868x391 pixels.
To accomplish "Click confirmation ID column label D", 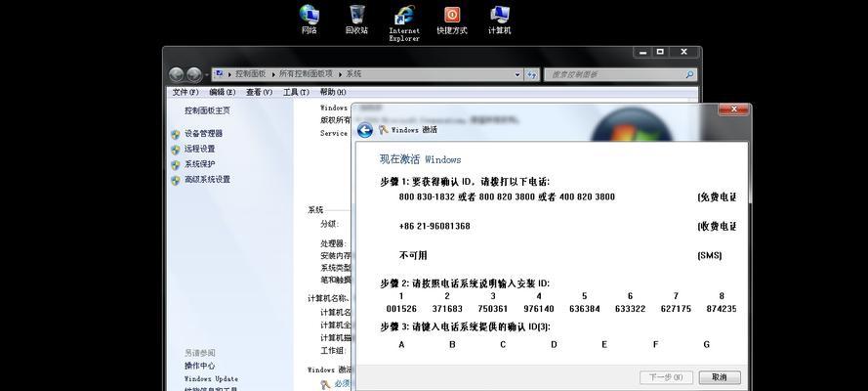I will 554,345.
